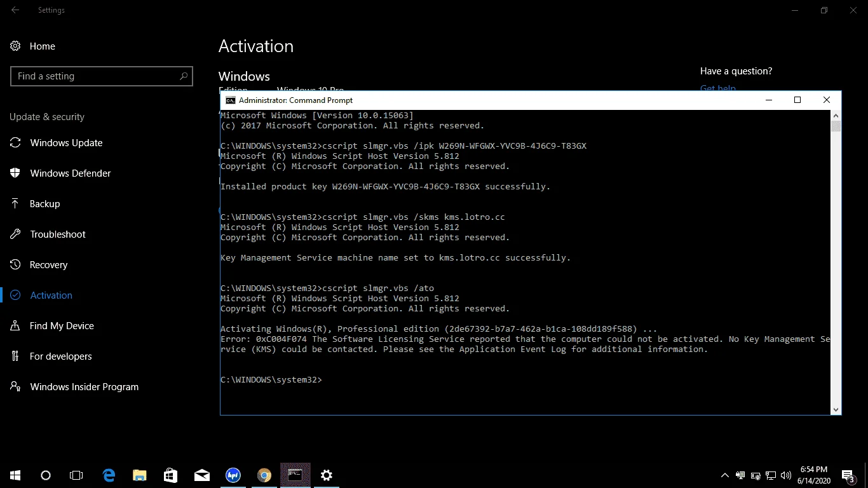Viewport: 868px width, 488px height.
Task: Select Troubleshoot in the sidebar
Action: click(48, 234)
